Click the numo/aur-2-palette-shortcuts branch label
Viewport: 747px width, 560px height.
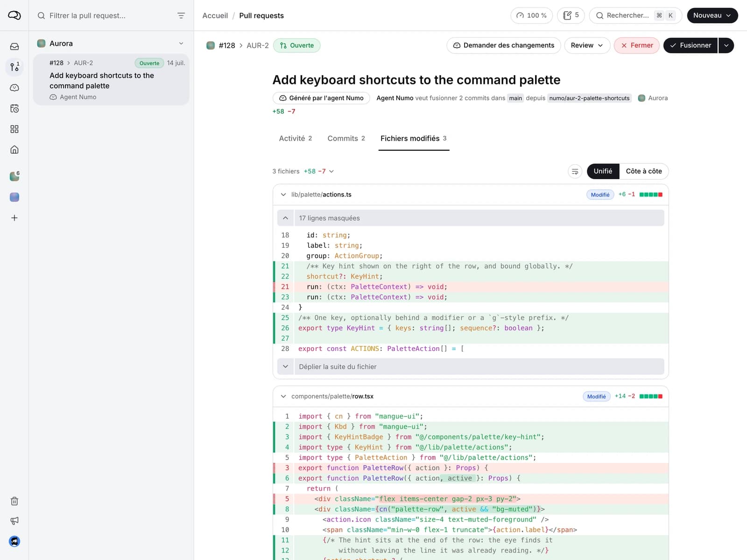(x=589, y=98)
